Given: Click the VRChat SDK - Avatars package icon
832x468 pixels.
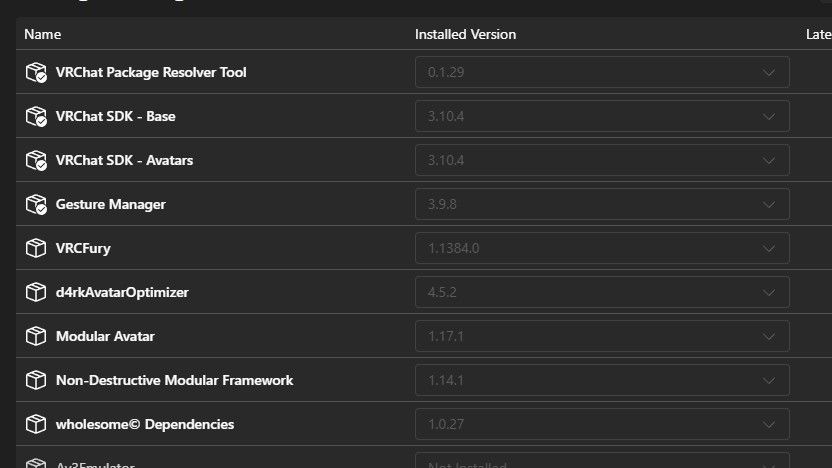Looking at the screenshot, I should pyautogui.click(x=36, y=160).
